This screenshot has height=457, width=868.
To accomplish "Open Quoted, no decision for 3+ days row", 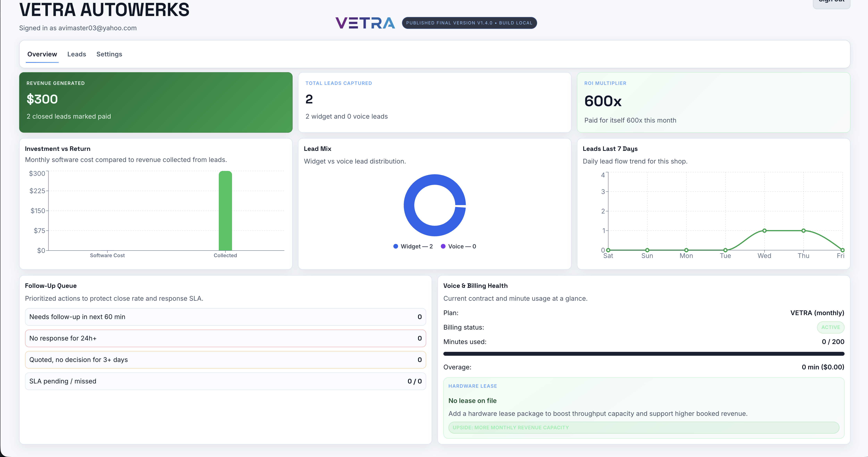I will [225, 360].
